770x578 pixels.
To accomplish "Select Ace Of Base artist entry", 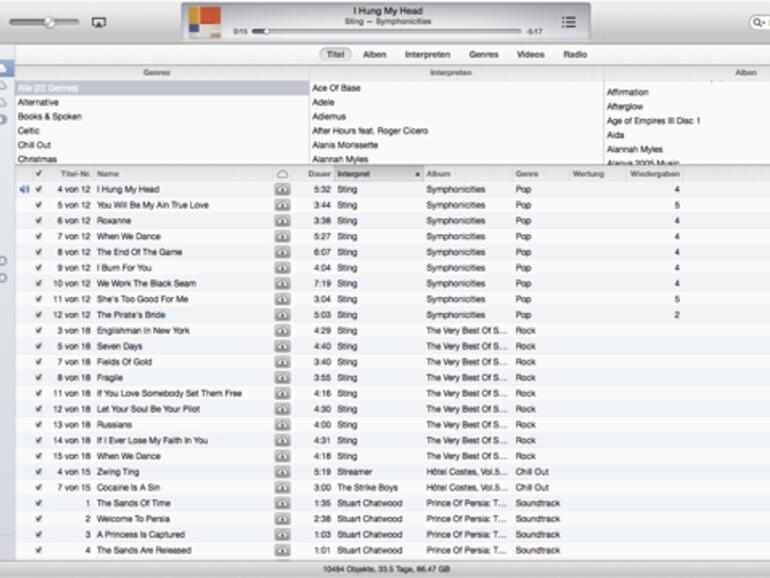I will [x=457, y=88].
